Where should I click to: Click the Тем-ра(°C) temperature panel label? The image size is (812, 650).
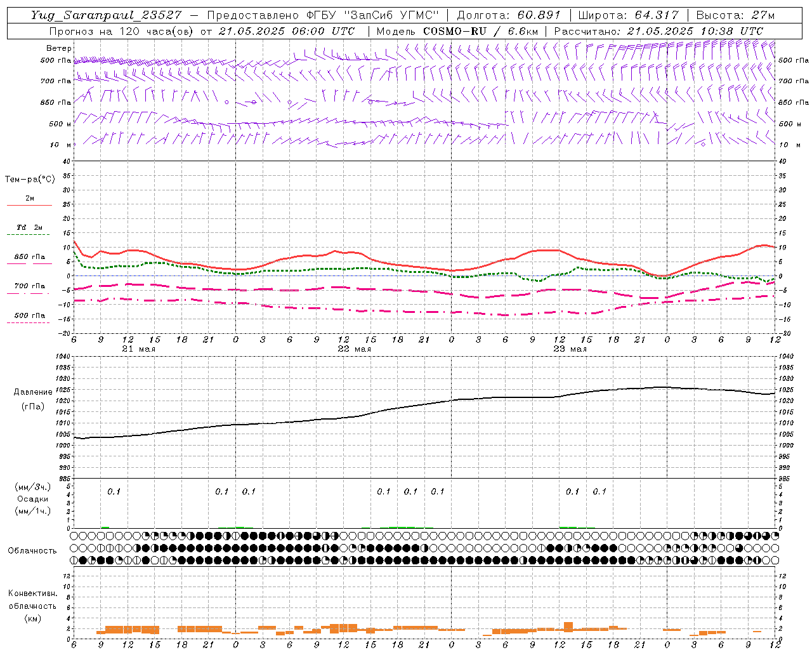30,180
